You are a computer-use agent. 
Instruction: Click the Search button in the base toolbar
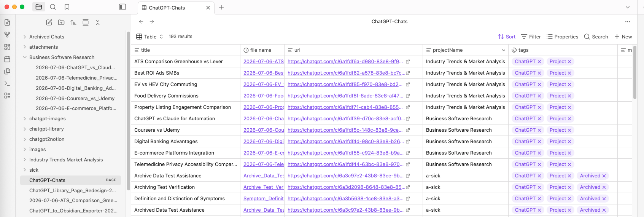(596, 37)
